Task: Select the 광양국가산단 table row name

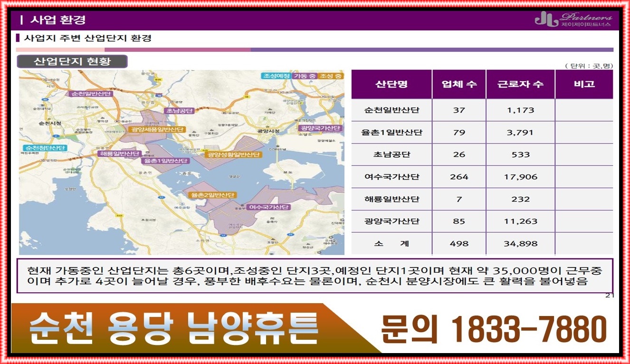Action: click(391, 221)
